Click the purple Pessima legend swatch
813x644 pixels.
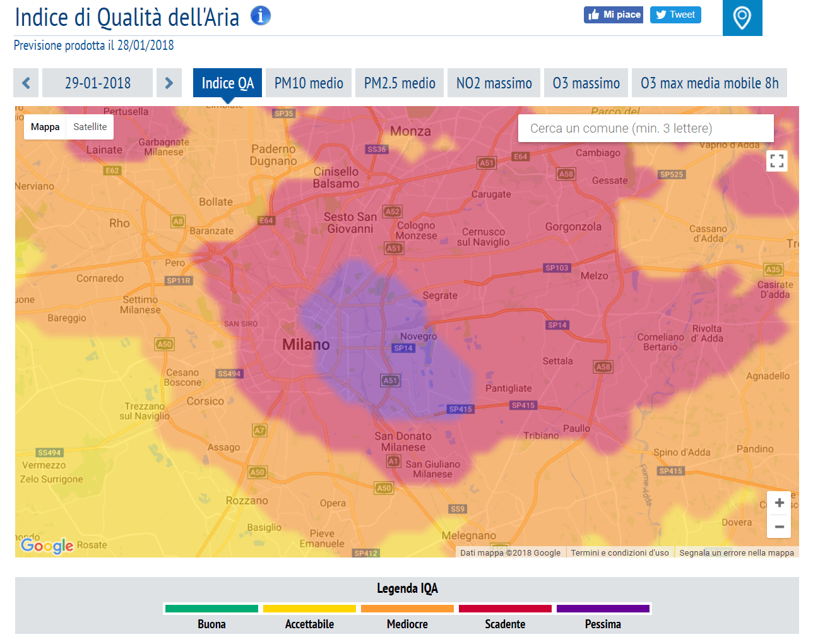[x=603, y=609]
